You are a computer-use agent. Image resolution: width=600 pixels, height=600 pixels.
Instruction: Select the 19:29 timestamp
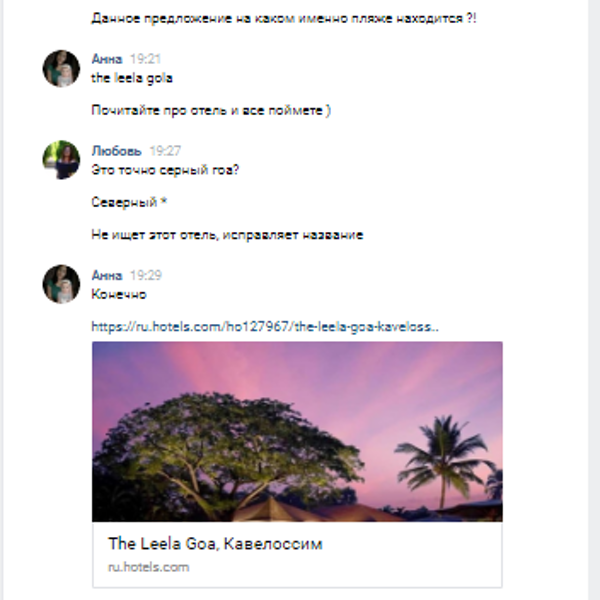coord(146,275)
